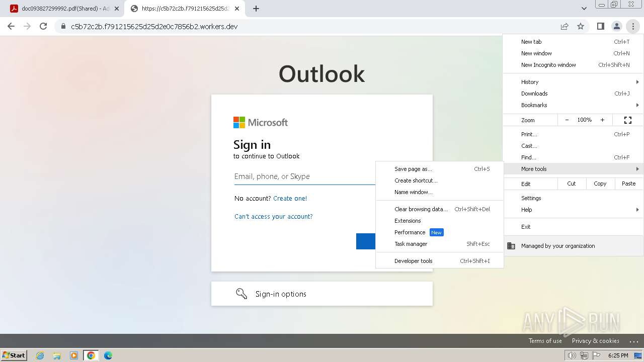Open Task manager from More tools

click(x=440, y=244)
